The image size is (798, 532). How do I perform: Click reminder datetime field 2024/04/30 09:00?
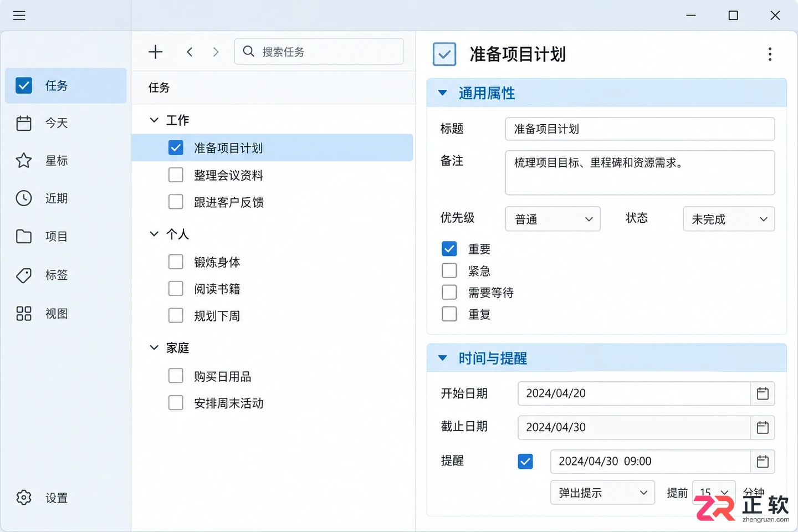(x=651, y=462)
